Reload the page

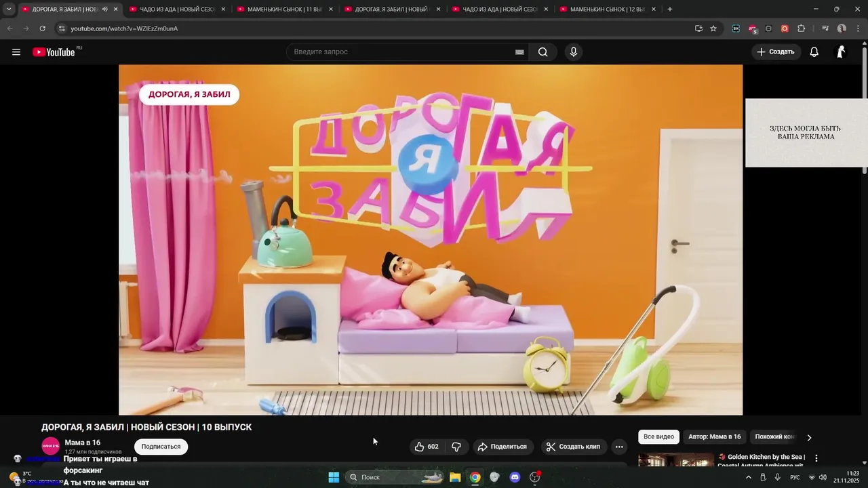pyautogui.click(x=42, y=28)
